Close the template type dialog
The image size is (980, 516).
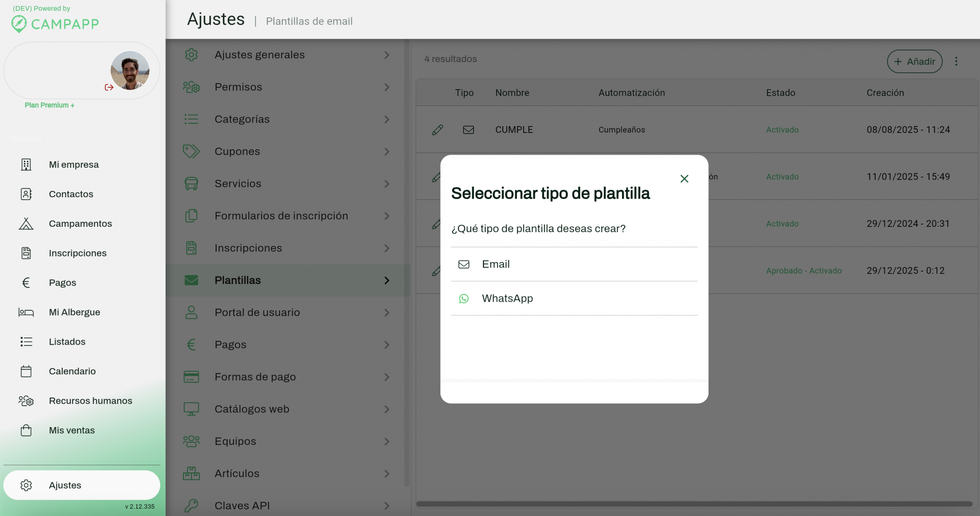pyautogui.click(x=684, y=179)
